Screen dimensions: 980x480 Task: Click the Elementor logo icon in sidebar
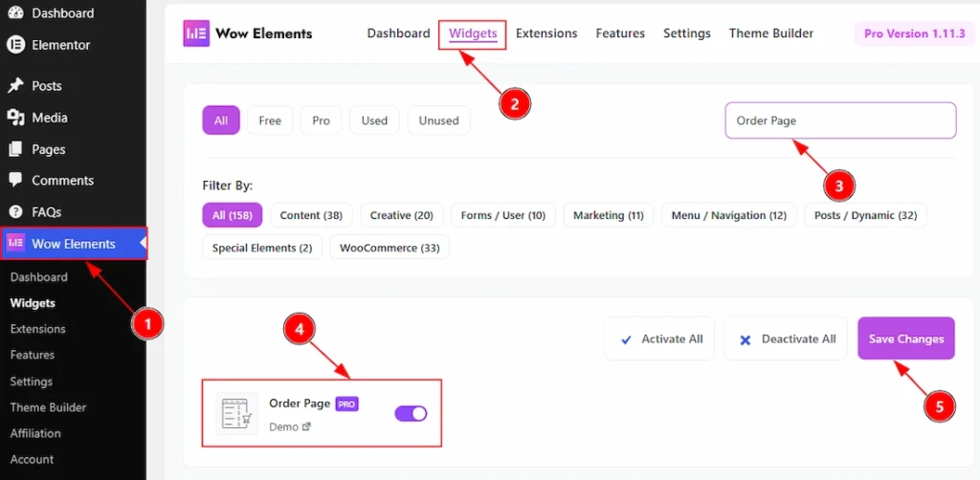click(x=15, y=45)
